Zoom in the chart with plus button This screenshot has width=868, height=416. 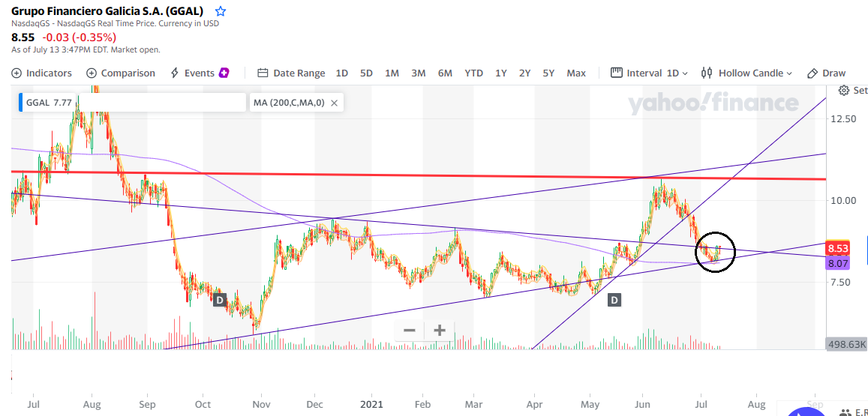440,331
